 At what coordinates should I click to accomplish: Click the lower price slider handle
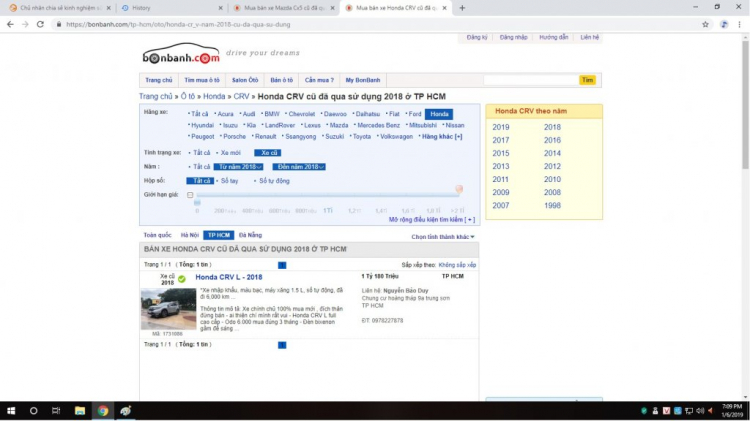[x=197, y=202]
